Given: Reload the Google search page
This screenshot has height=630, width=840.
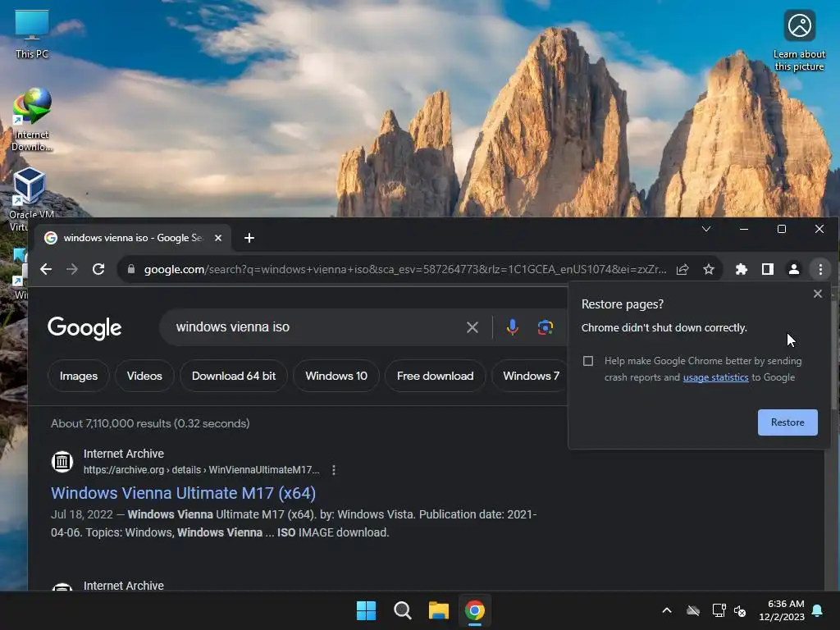Looking at the screenshot, I should 98,269.
